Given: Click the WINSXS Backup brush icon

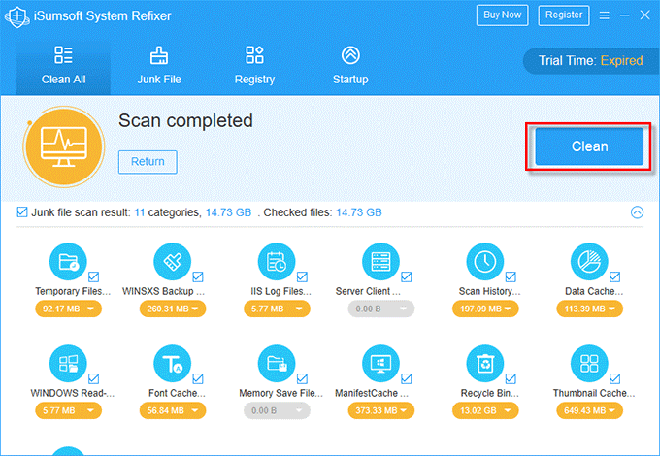Looking at the screenshot, I should (172, 261).
